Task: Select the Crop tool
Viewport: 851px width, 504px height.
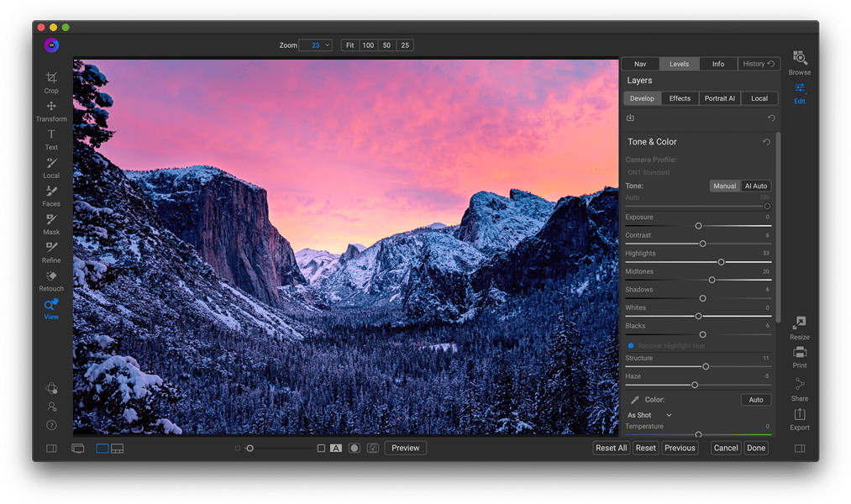Action: 51,79
